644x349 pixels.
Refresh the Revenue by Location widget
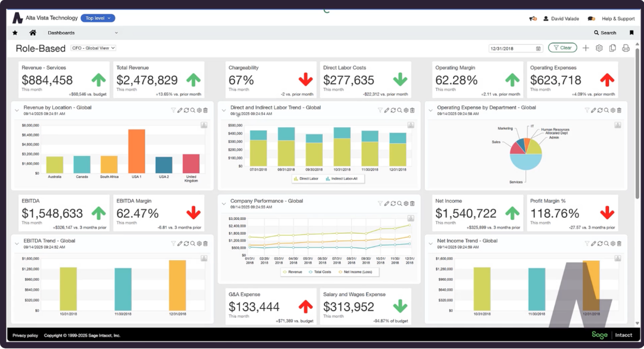click(x=186, y=110)
